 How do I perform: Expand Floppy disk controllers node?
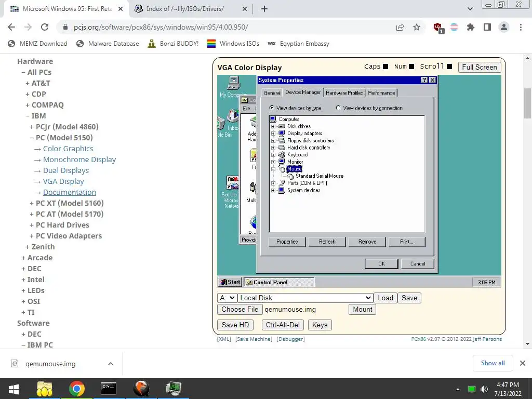point(273,140)
